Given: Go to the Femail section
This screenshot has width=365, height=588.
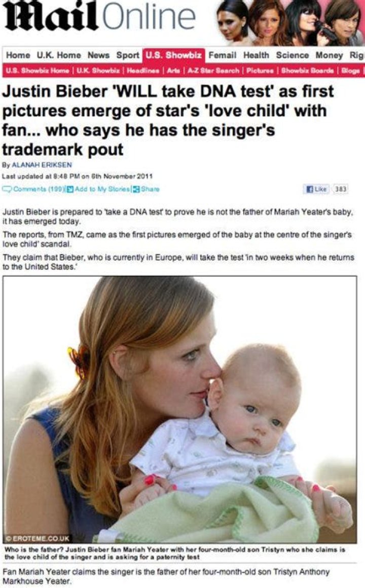Looking at the screenshot, I should 222,55.
